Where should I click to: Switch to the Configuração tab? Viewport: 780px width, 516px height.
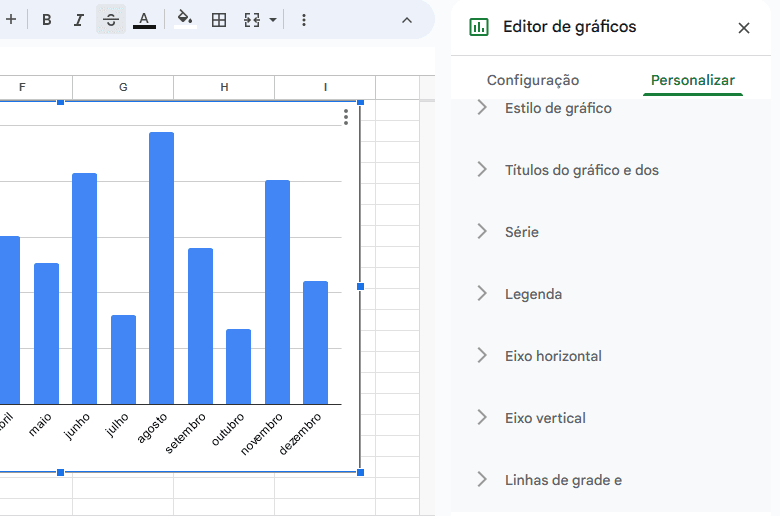532,80
